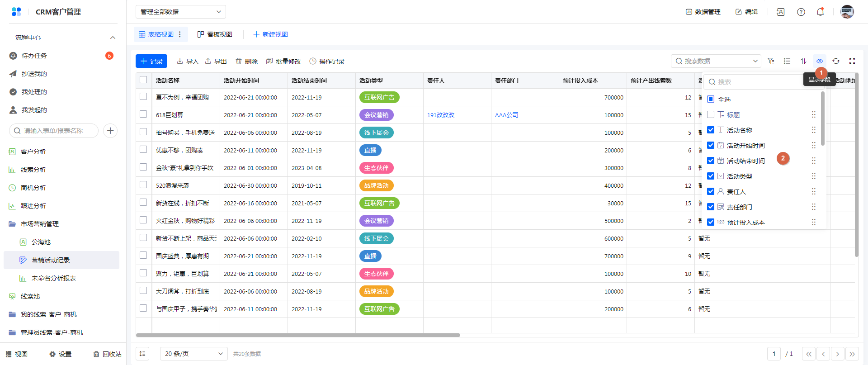Click the help question mark icon
The image size is (868, 365).
tap(801, 12)
